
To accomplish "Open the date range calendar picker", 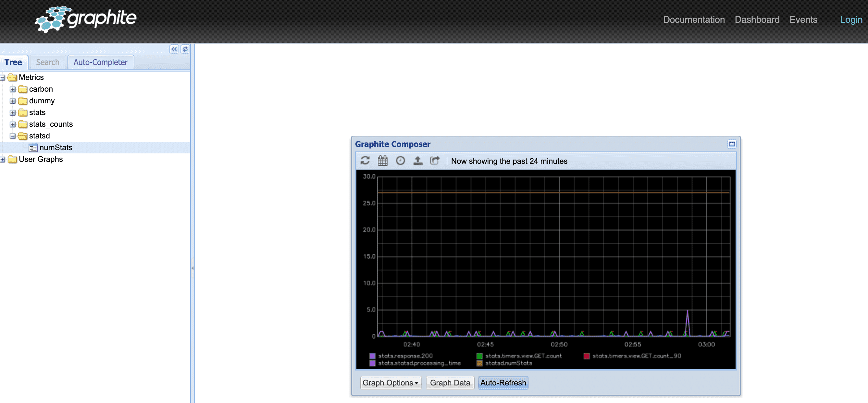I will point(382,161).
